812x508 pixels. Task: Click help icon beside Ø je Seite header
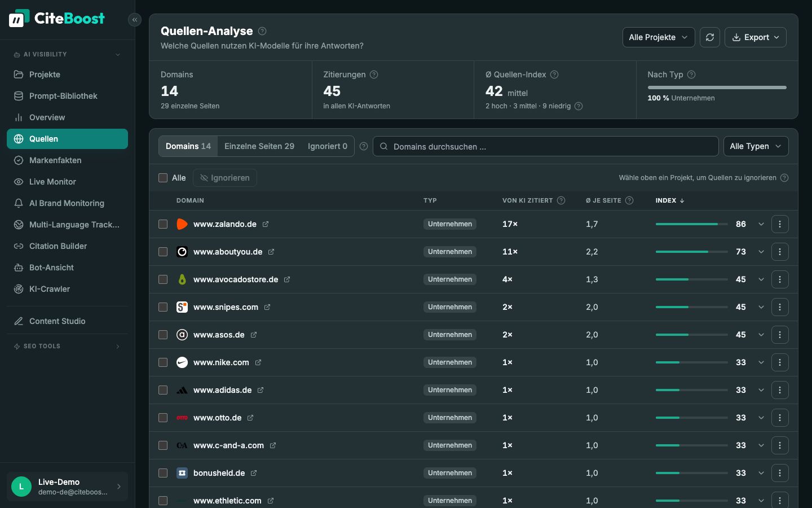(629, 200)
